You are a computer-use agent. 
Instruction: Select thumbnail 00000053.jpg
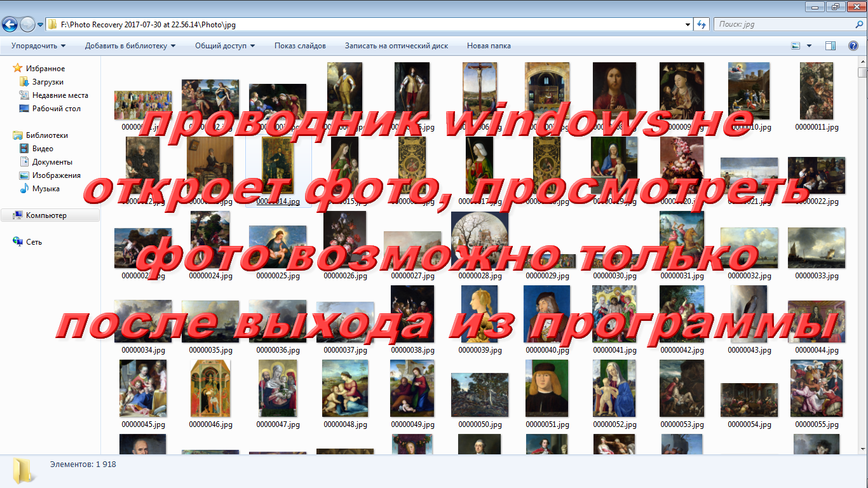click(682, 388)
